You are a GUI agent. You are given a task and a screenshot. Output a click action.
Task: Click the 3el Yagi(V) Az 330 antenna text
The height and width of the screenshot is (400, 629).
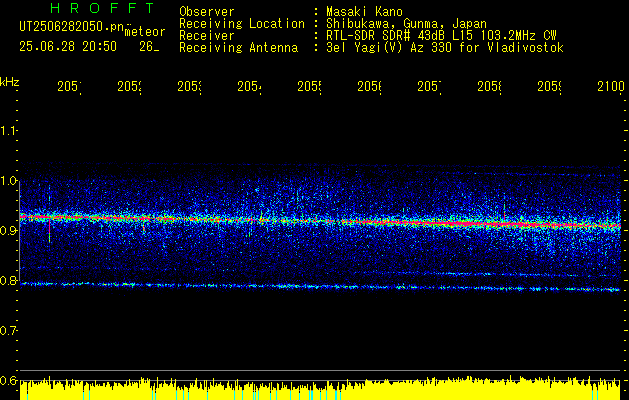point(445,48)
